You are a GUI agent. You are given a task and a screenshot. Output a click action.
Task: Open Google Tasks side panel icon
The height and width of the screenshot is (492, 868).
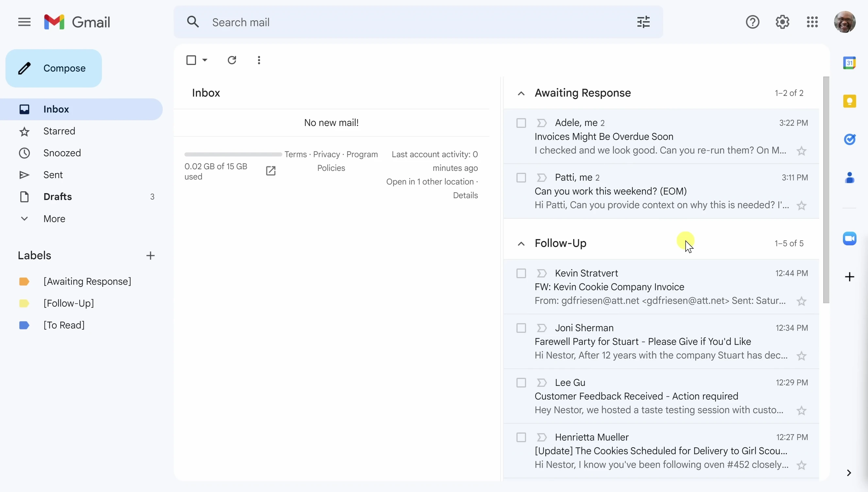tap(849, 139)
